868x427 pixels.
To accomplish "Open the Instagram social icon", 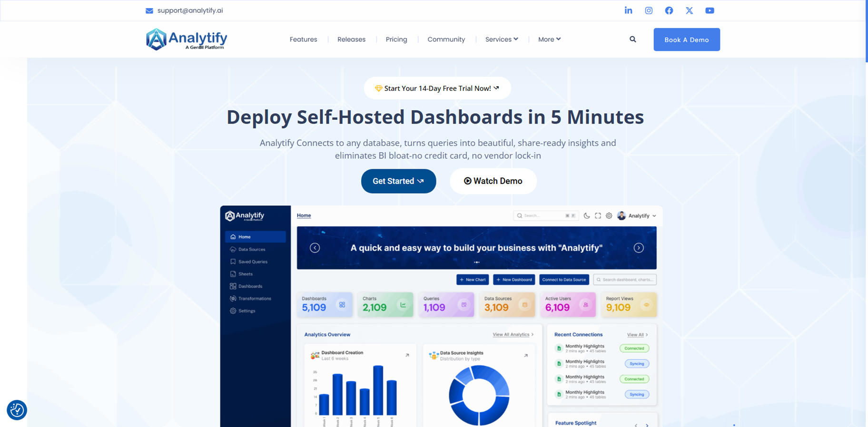I will tap(649, 10).
